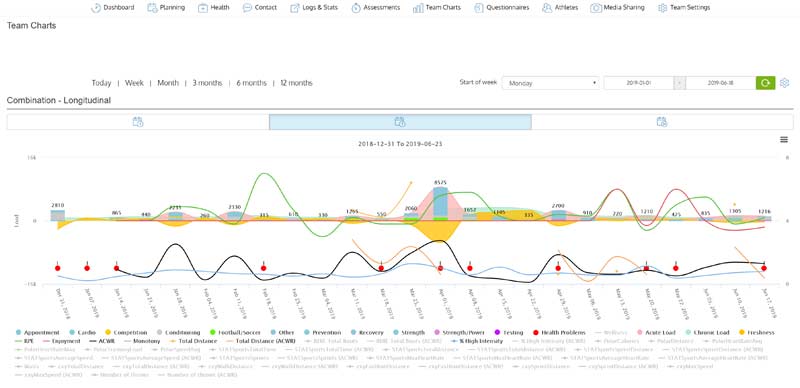Screen dimensions: 800x388
Task: Toggle Monotony line in legend
Action: click(x=141, y=341)
